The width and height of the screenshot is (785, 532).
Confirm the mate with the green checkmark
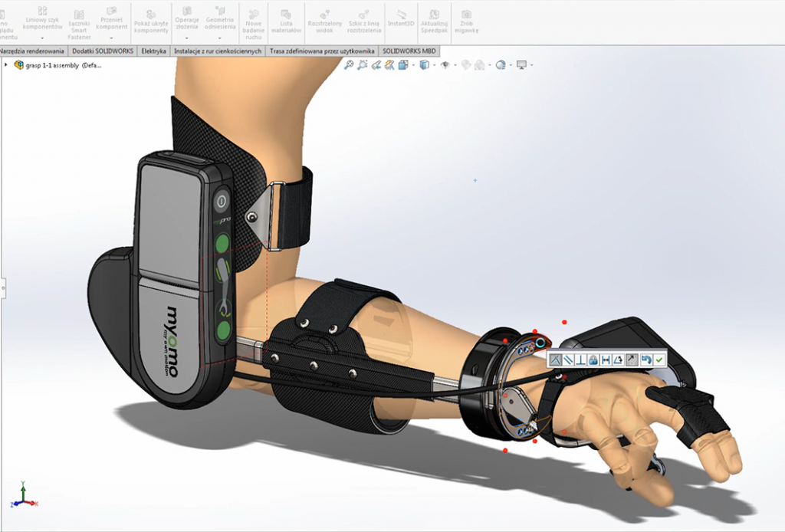click(659, 360)
